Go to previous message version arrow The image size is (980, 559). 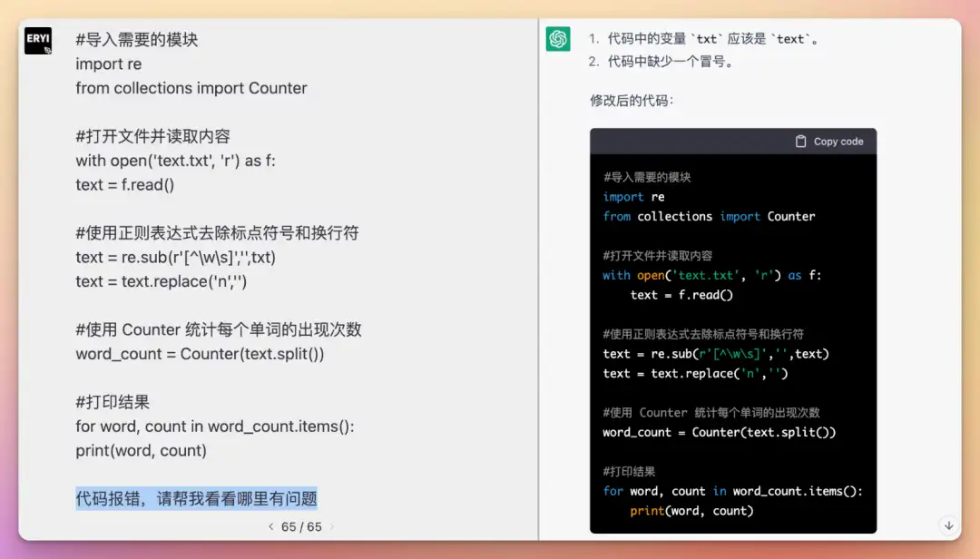(271, 526)
